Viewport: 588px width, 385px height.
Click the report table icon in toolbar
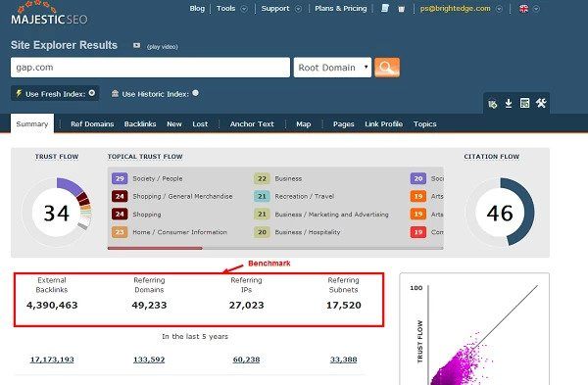(524, 103)
